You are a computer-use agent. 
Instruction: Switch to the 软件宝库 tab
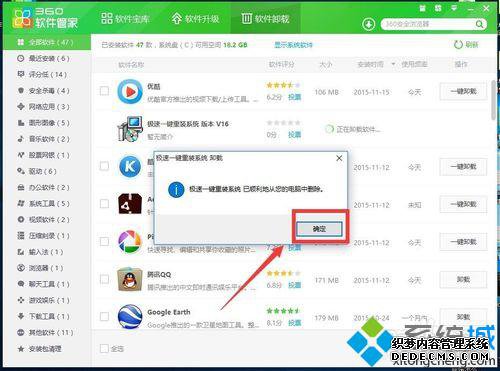point(125,18)
